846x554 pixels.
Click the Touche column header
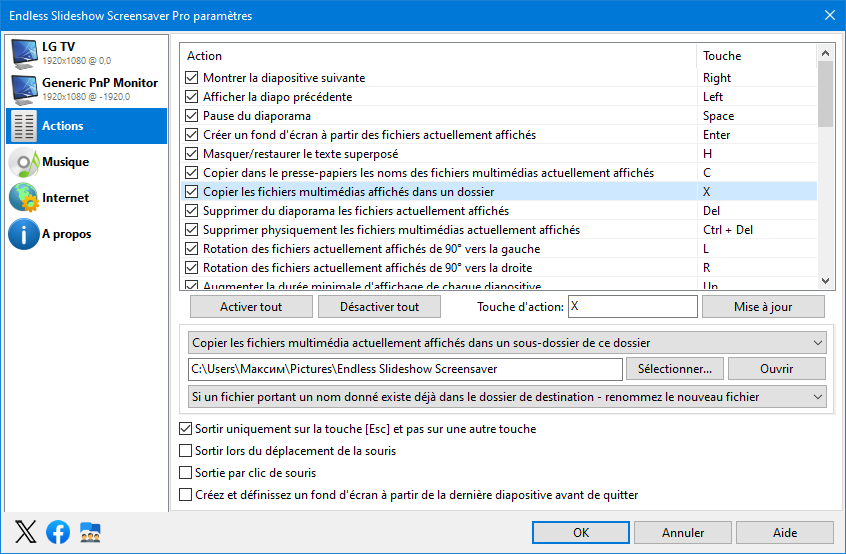click(x=757, y=56)
